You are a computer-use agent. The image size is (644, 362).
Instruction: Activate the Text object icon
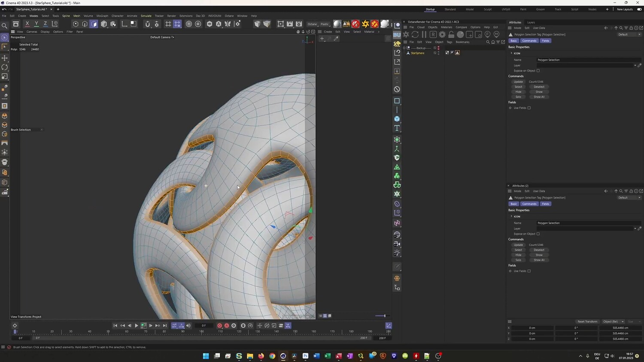(397, 128)
